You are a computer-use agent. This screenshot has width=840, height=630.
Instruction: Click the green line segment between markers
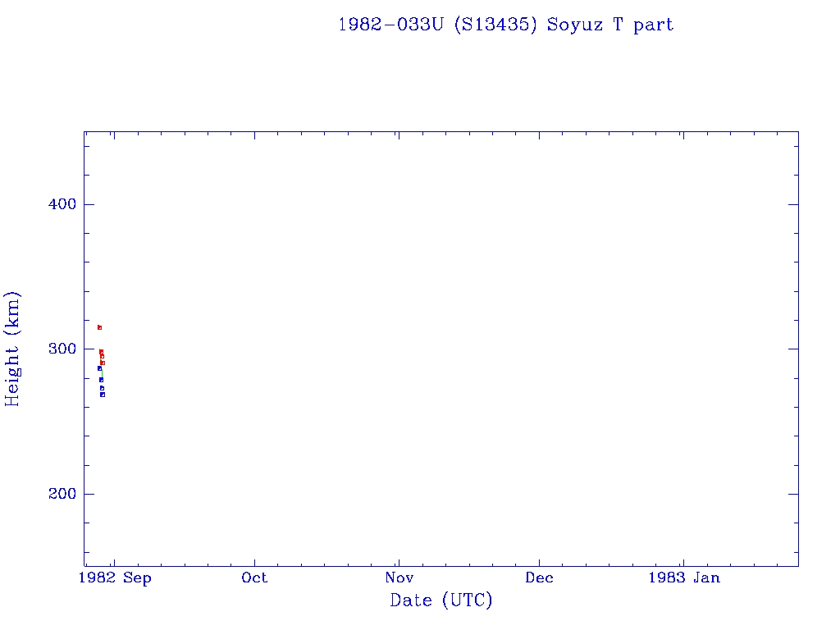101,374
